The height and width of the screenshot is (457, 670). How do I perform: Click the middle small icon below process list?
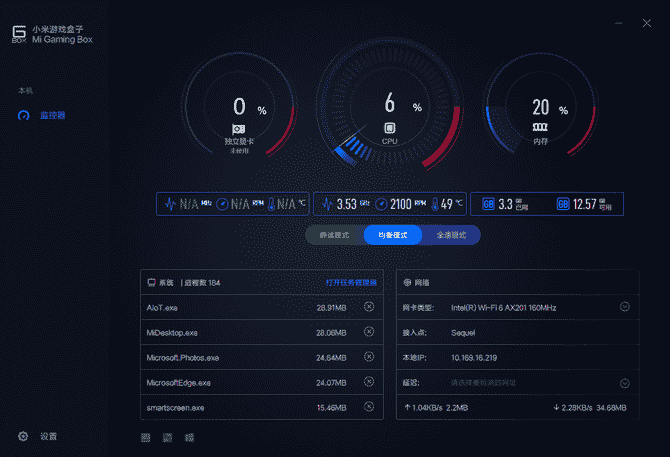(168, 437)
